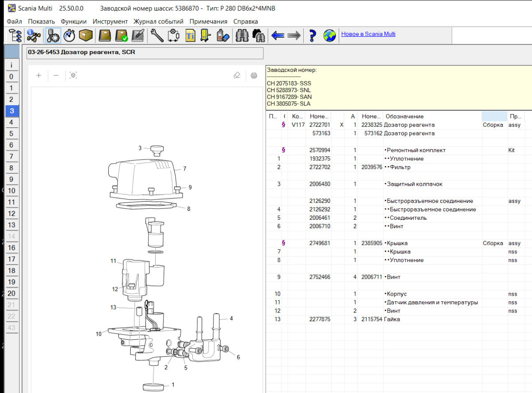
Task: Follow the 'Новое в Scania Multi' link
Action: coord(368,34)
